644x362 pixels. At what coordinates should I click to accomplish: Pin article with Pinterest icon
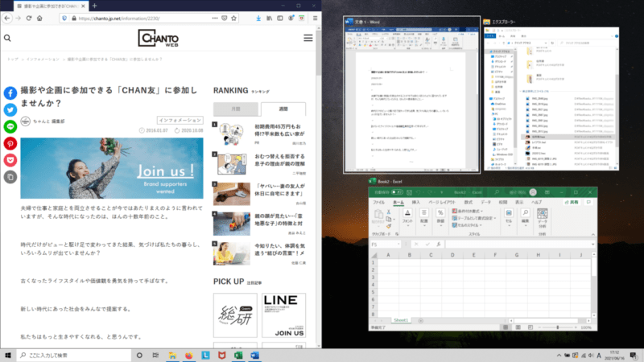[11, 143]
